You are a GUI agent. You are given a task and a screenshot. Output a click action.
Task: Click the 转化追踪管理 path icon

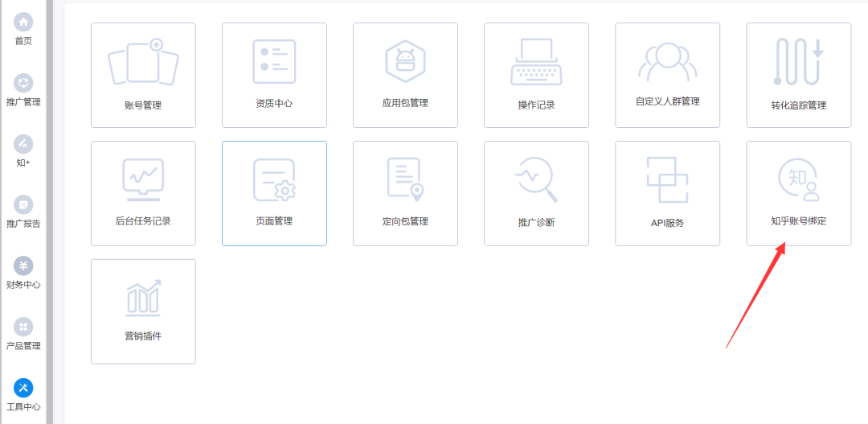(x=798, y=61)
